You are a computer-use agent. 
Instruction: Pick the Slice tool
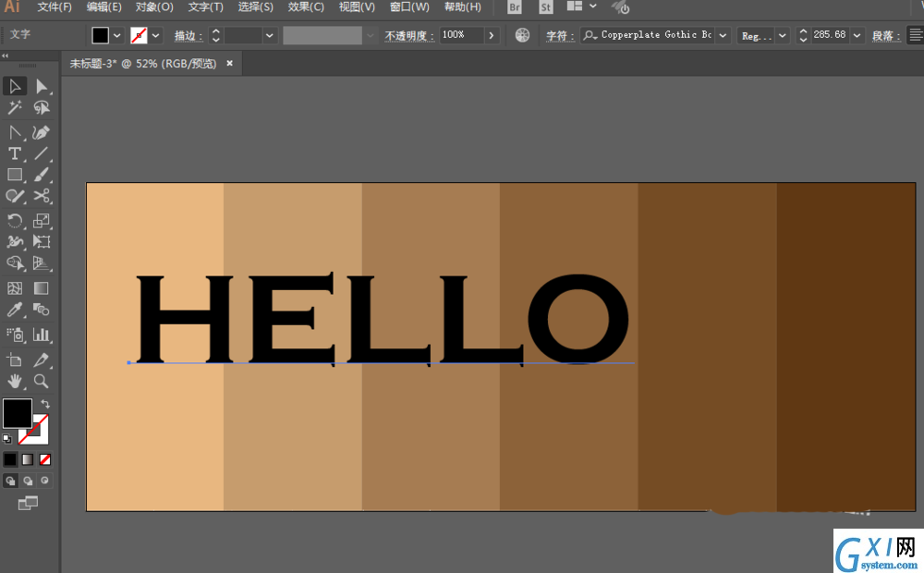point(42,360)
